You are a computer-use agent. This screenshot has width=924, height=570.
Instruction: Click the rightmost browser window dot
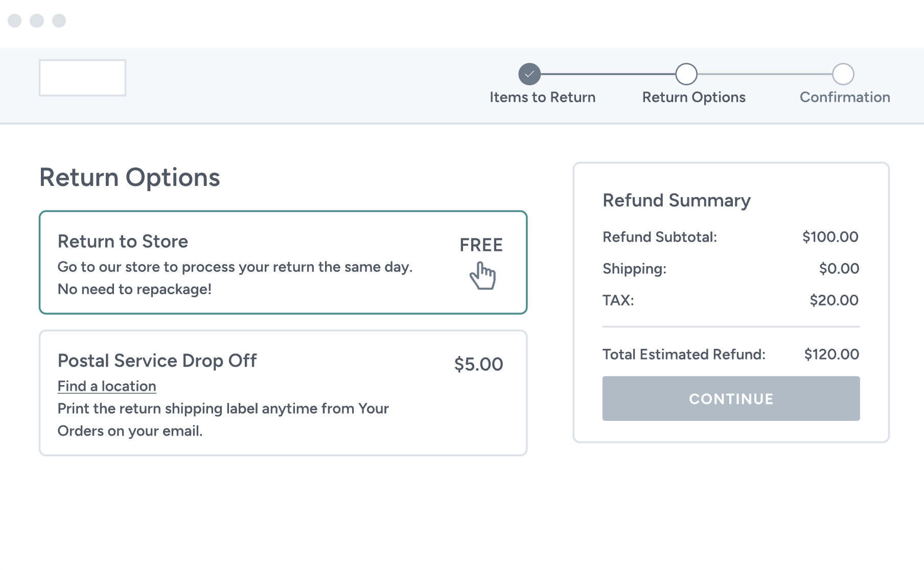[59, 20]
